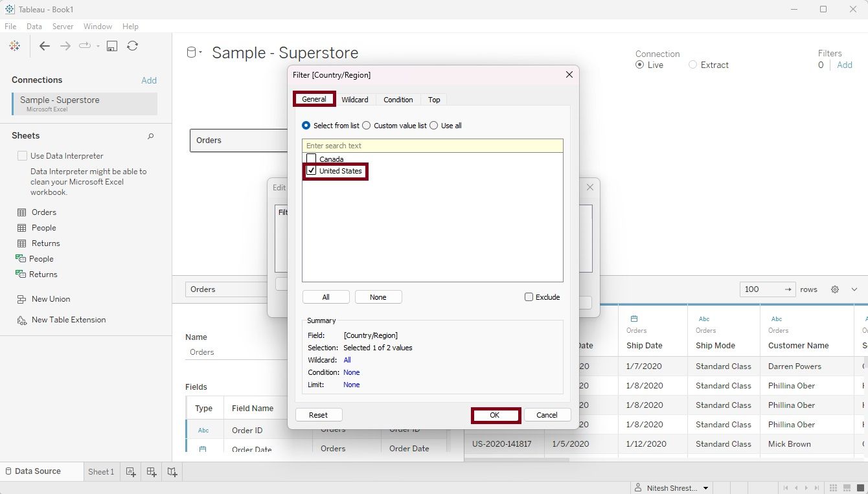
Task: Switch to the Top tab in filter dialog
Action: (434, 100)
